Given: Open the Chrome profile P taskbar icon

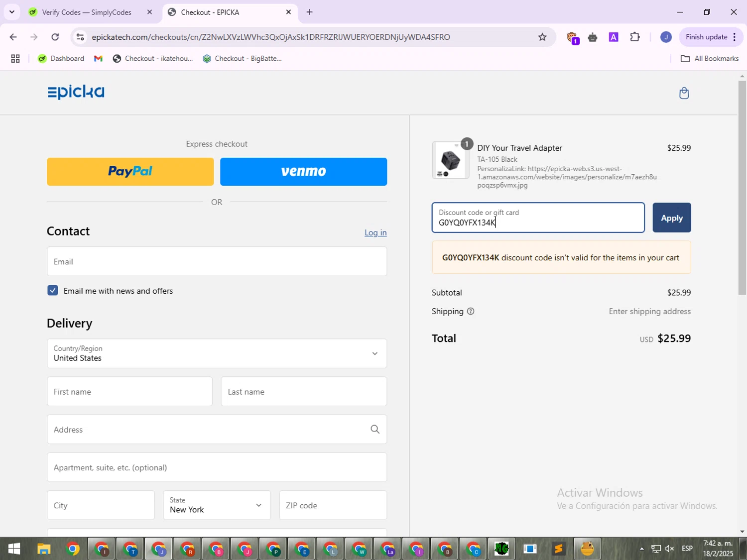Looking at the screenshot, I should (273, 549).
